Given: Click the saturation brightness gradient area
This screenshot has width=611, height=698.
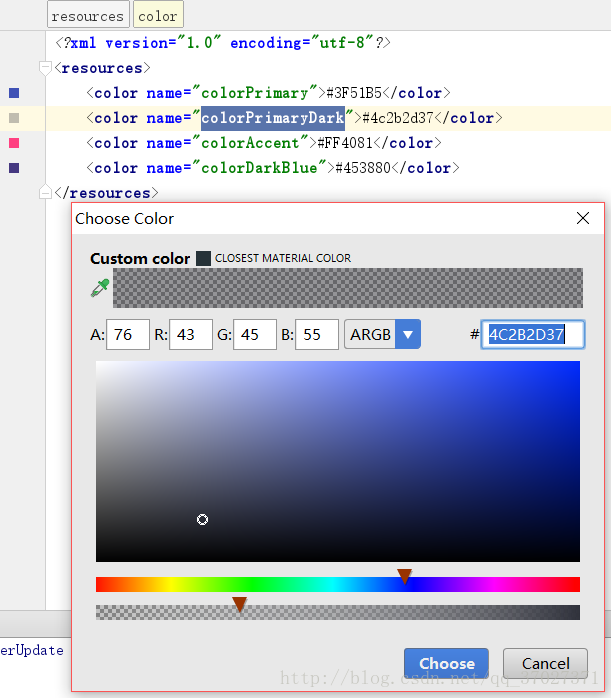Looking at the screenshot, I should [x=338, y=461].
